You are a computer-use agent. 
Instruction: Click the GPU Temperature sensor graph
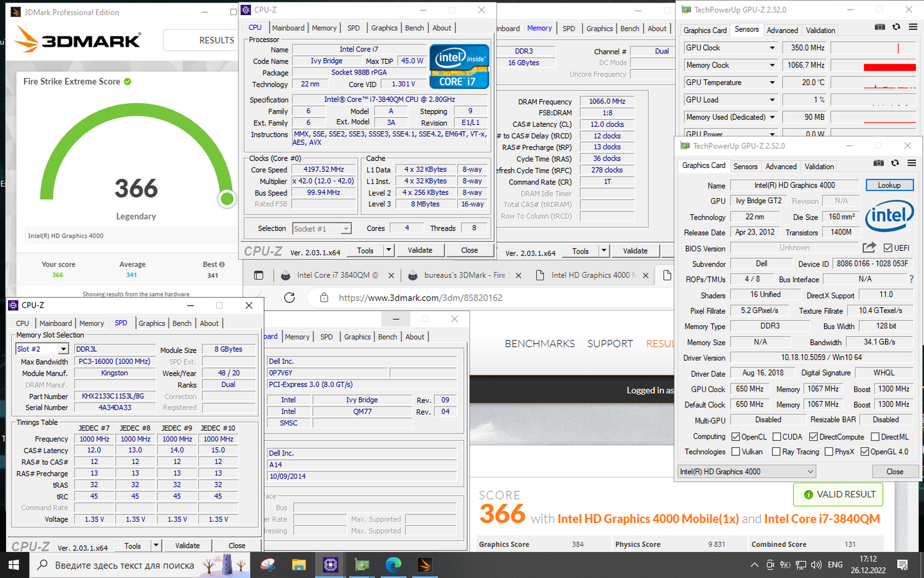point(873,82)
